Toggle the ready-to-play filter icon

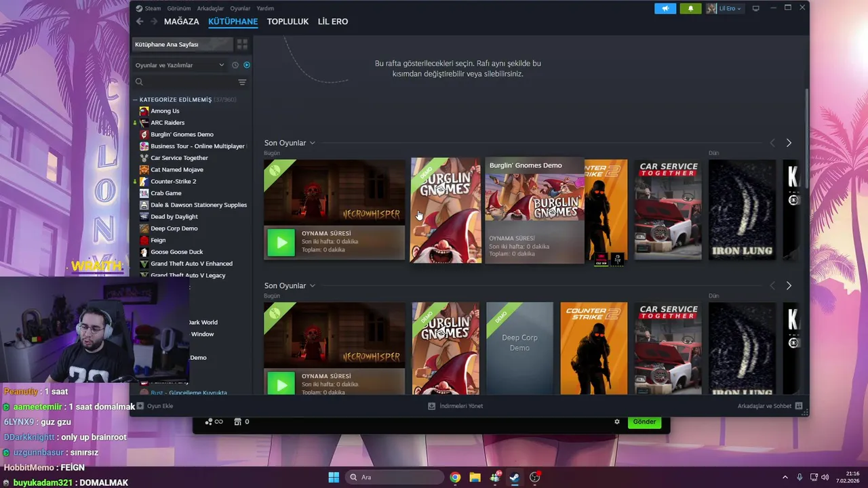[247, 65]
